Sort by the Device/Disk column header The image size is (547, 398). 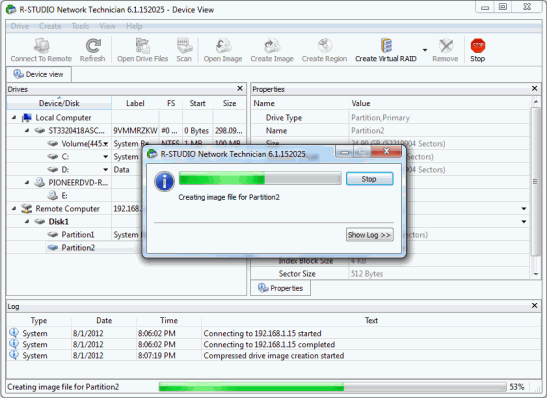tap(59, 103)
